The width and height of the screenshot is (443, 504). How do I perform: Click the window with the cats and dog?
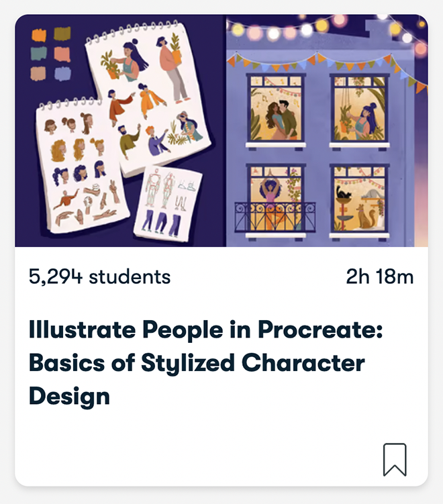point(360,200)
